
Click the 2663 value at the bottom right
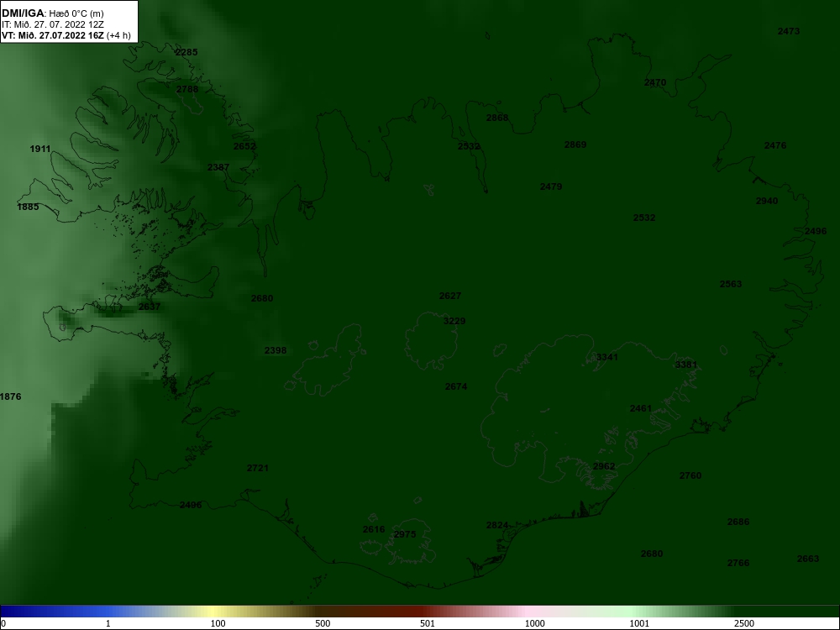(808, 559)
